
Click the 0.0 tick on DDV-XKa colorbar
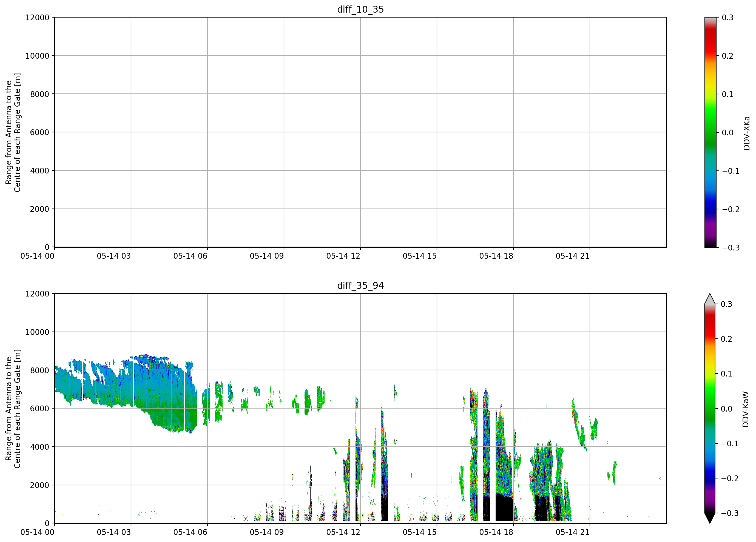[x=728, y=132]
